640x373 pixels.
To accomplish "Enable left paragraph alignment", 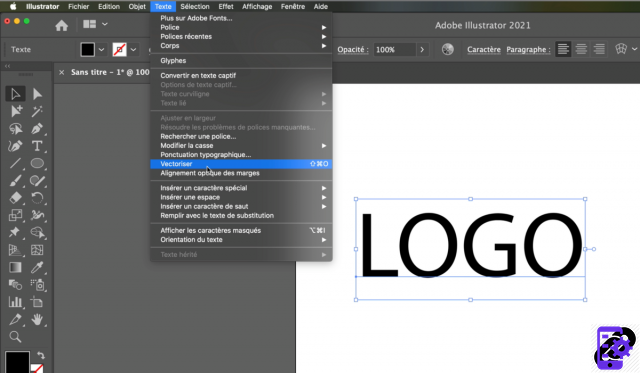I will (563, 49).
